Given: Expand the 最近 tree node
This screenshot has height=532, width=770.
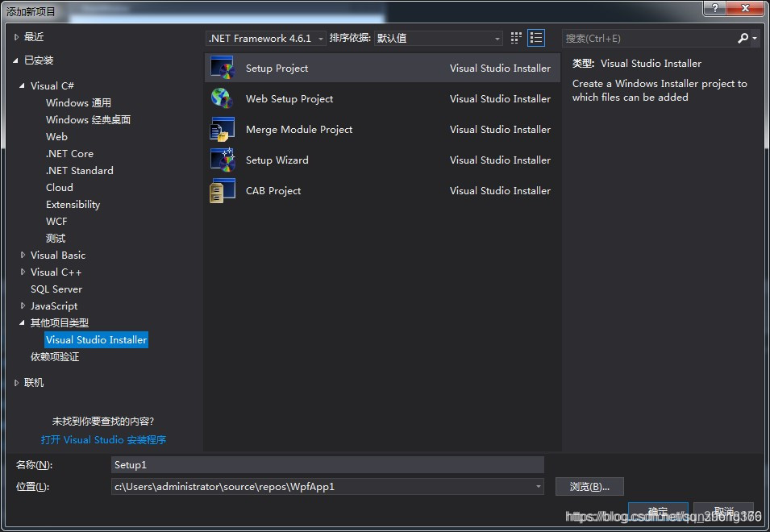Looking at the screenshot, I should click(16, 37).
